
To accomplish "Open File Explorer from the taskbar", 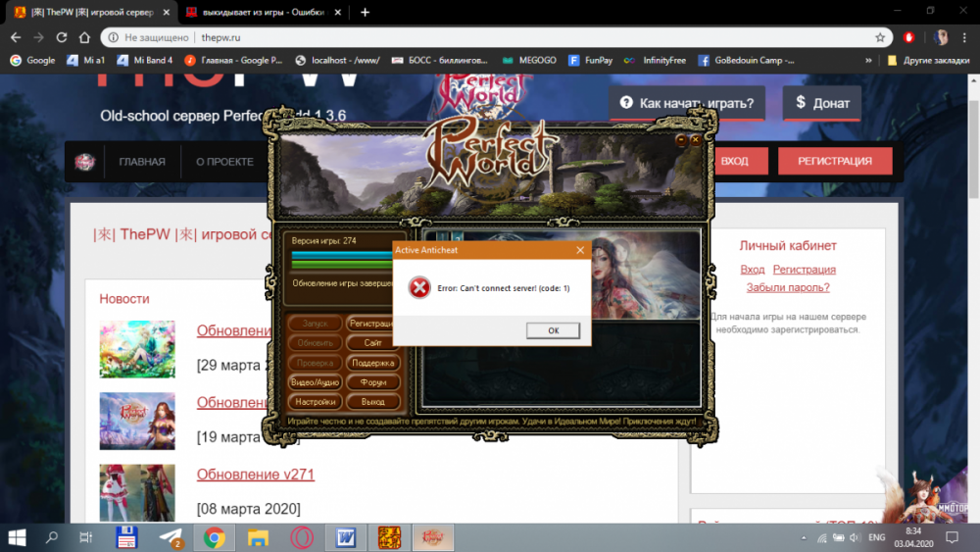I will point(258,537).
